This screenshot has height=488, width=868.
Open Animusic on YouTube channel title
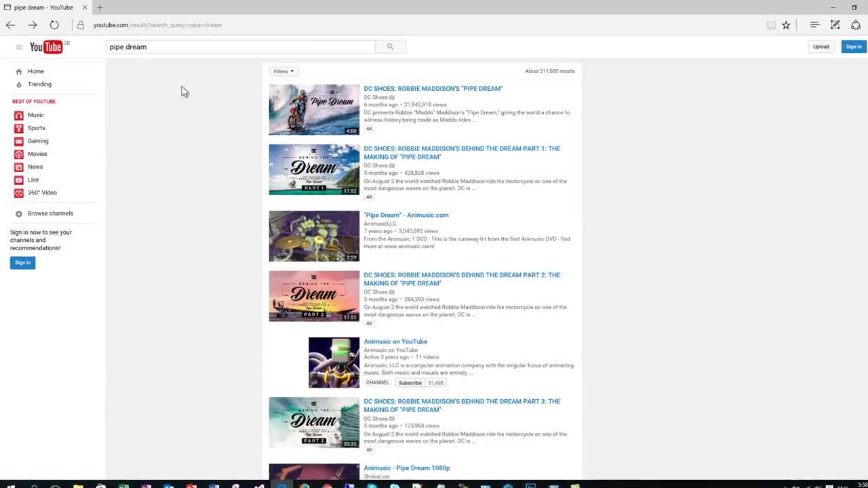point(395,342)
